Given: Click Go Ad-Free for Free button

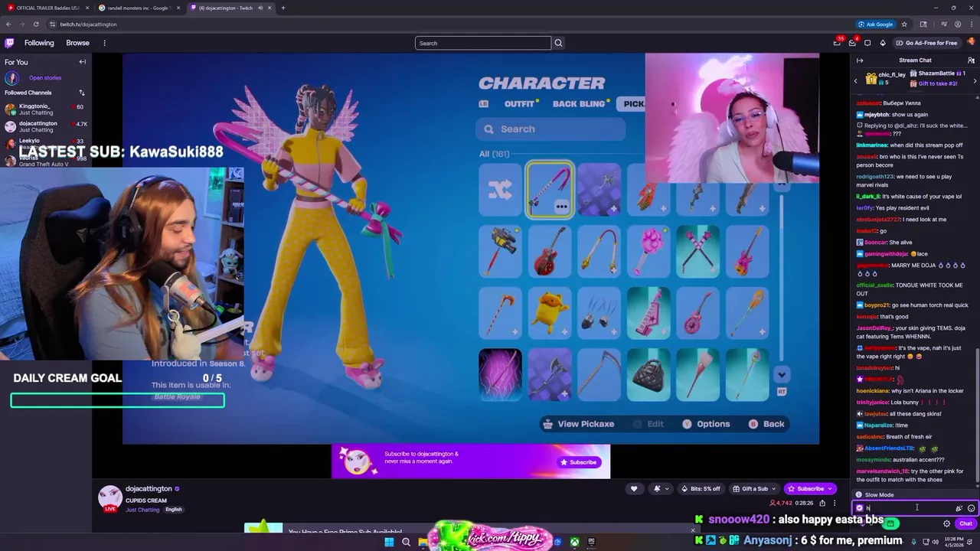Looking at the screenshot, I should tap(926, 43).
